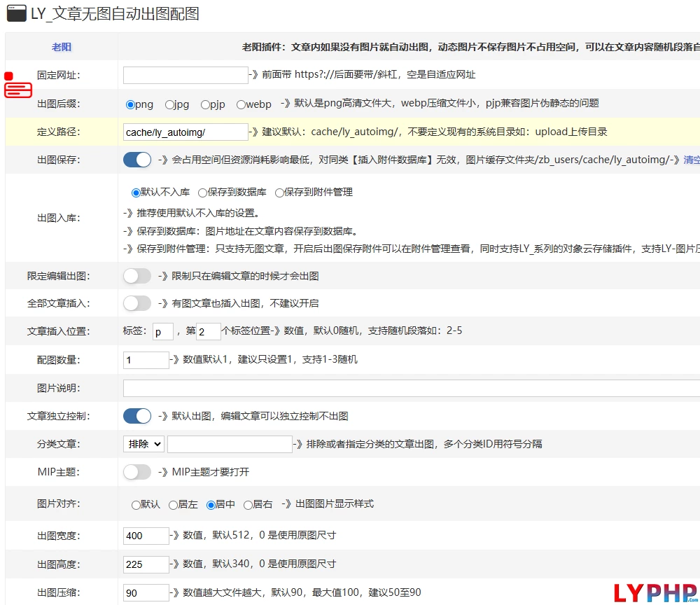Enable the 限定编辑出图 switch

point(137,276)
